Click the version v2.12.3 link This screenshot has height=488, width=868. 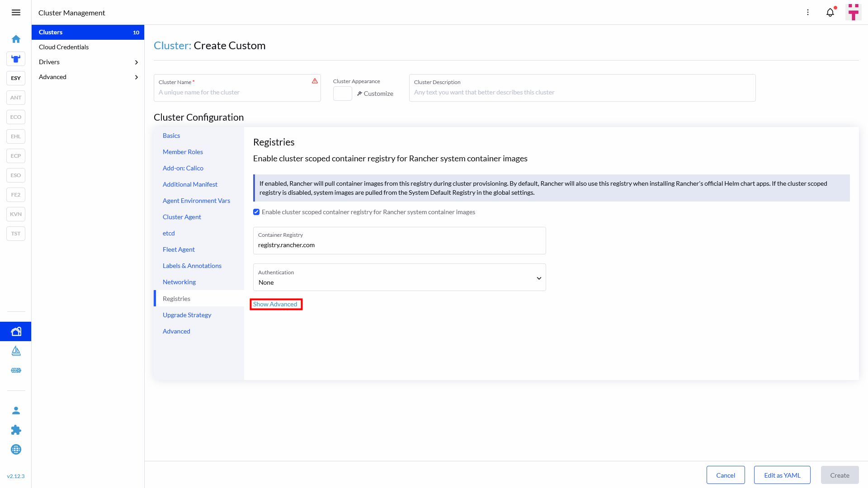(16, 476)
